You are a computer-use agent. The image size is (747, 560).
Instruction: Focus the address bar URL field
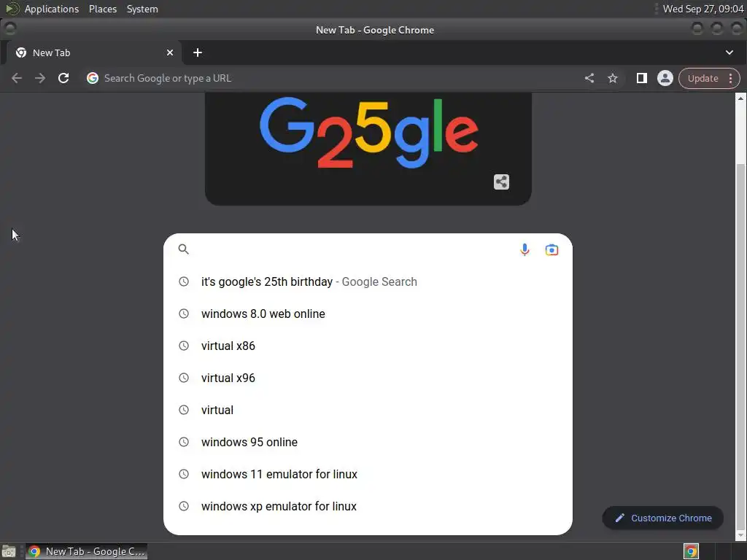[x=333, y=78]
